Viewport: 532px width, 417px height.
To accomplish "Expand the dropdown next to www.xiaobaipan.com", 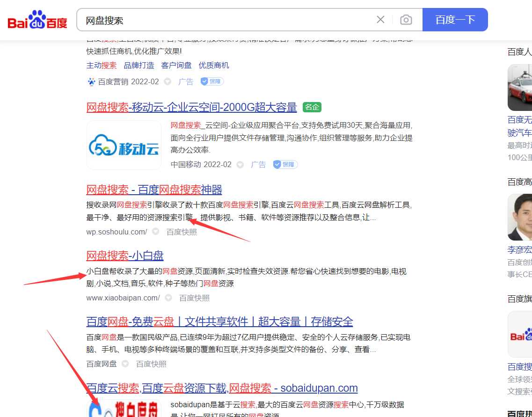I will coord(168,298).
